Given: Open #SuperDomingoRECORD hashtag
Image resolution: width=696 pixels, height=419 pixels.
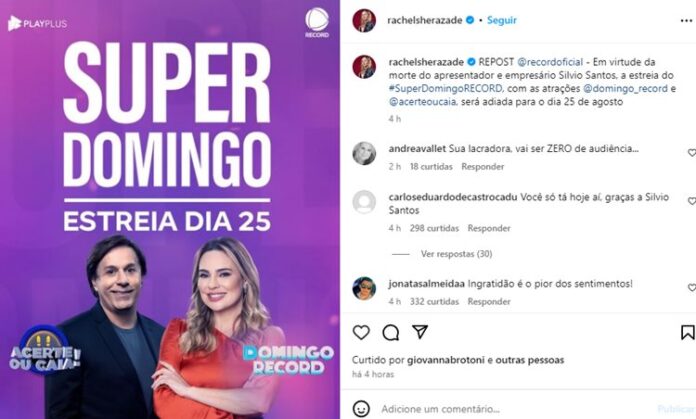Looking at the screenshot, I should 446,88.
